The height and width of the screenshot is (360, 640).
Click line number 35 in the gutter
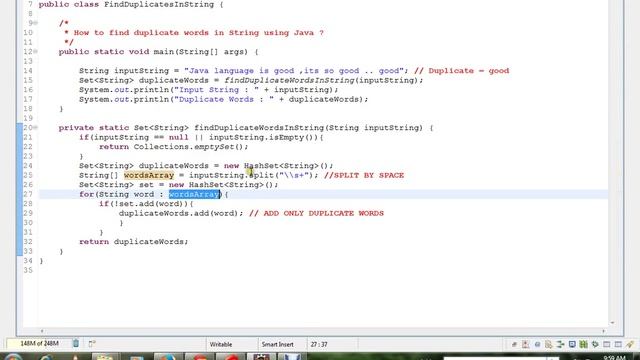28,270
